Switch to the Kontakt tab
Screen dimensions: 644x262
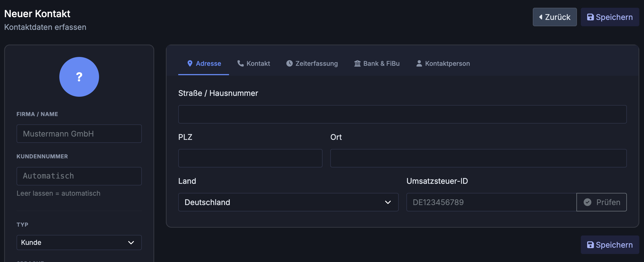pyautogui.click(x=253, y=63)
